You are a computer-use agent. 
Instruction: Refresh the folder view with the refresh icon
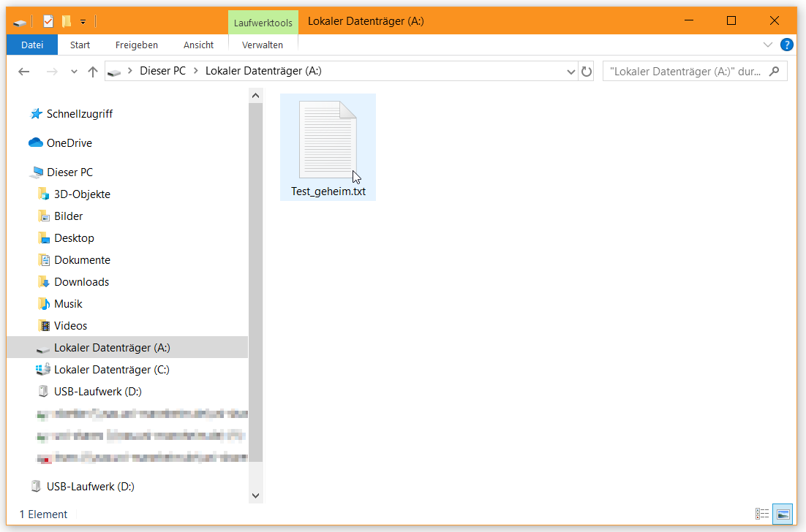(x=587, y=71)
